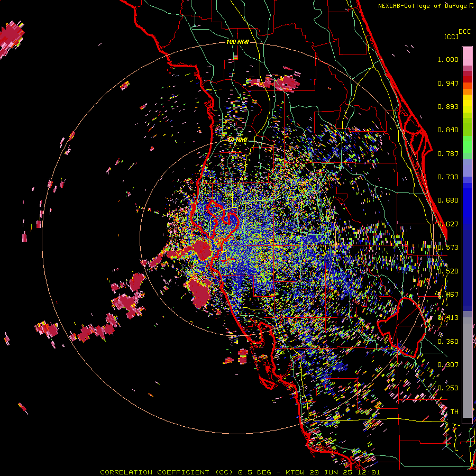This screenshot has width=476, height=476.
Task: Click the 100 NMI range ring label
Action: pos(237,42)
